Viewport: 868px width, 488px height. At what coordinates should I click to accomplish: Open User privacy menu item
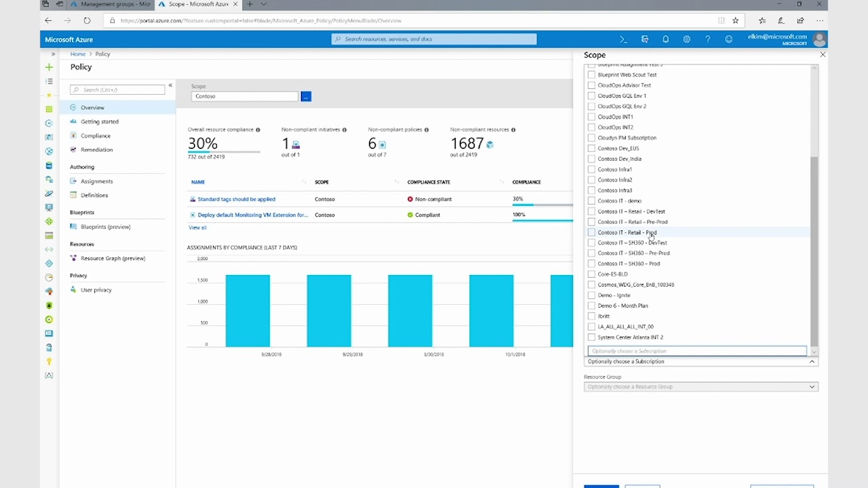[x=96, y=290]
